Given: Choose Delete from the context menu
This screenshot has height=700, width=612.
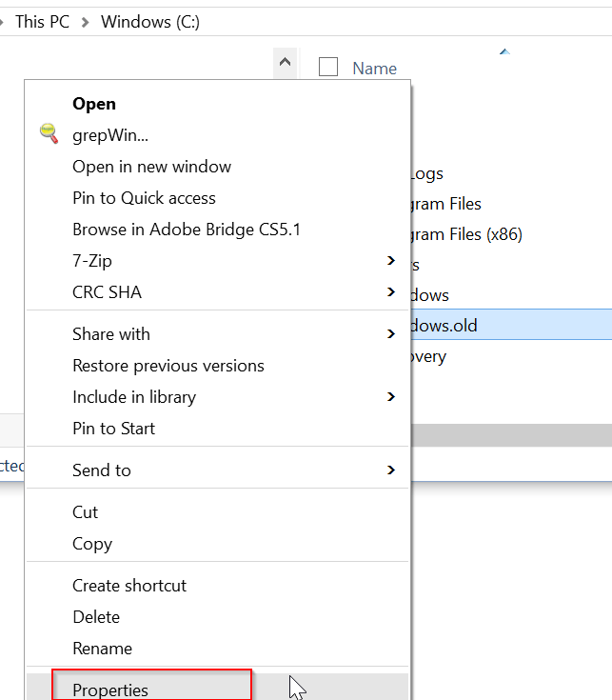Looking at the screenshot, I should click(x=96, y=617).
